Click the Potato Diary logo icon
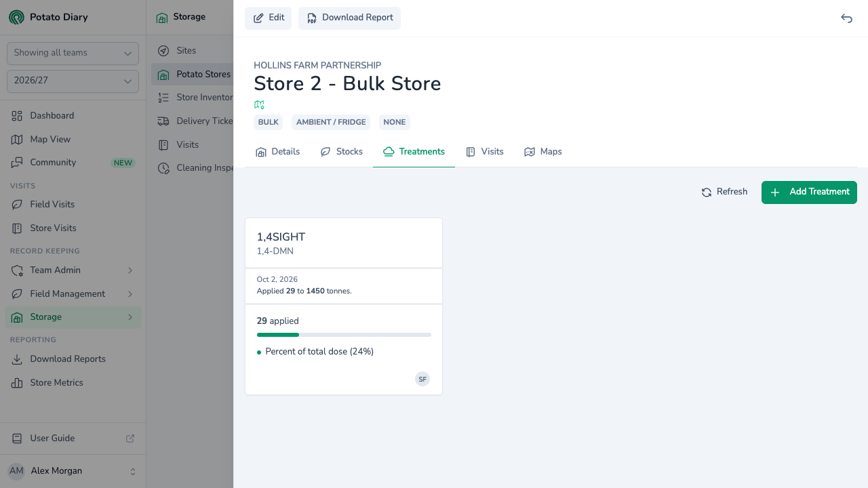The image size is (868, 488). pos(16,17)
